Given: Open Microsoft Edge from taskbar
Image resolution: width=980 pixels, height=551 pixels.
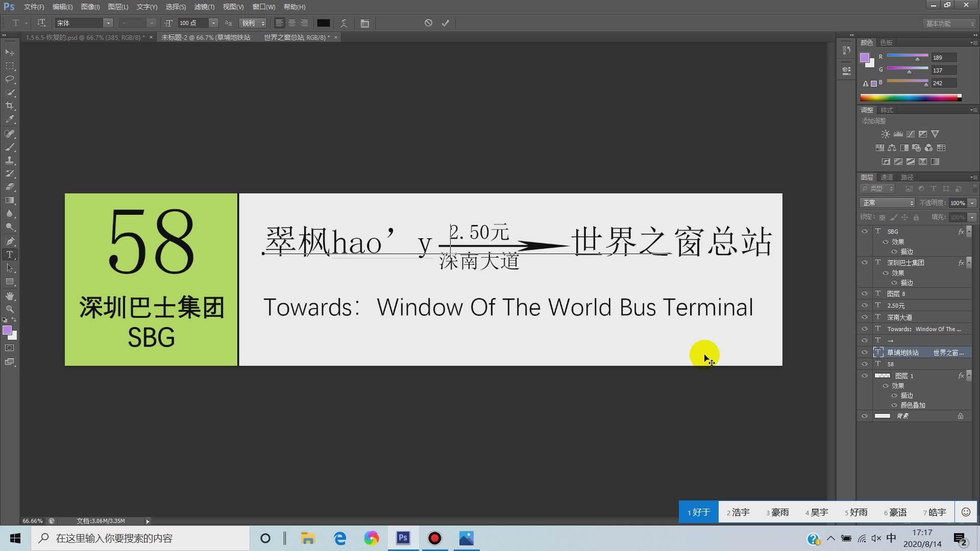Looking at the screenshot, I should [340, 538].
